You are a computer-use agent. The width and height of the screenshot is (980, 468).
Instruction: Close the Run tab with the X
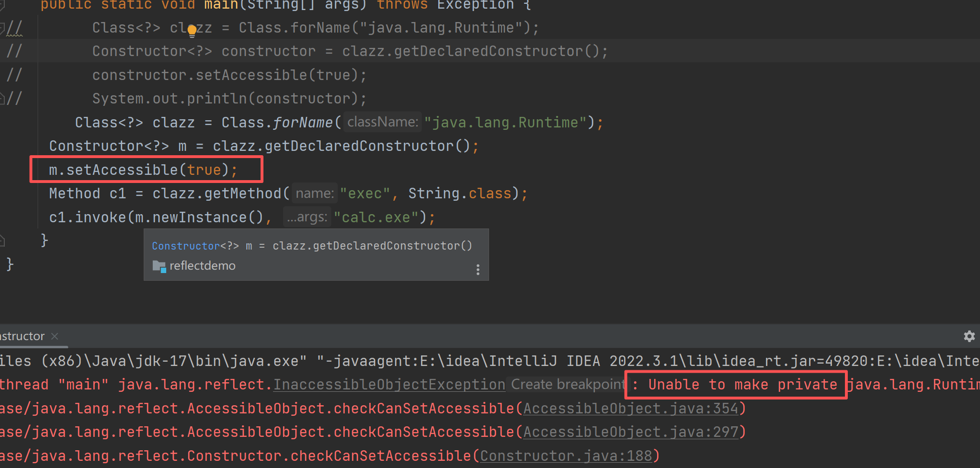click(55, 336)
